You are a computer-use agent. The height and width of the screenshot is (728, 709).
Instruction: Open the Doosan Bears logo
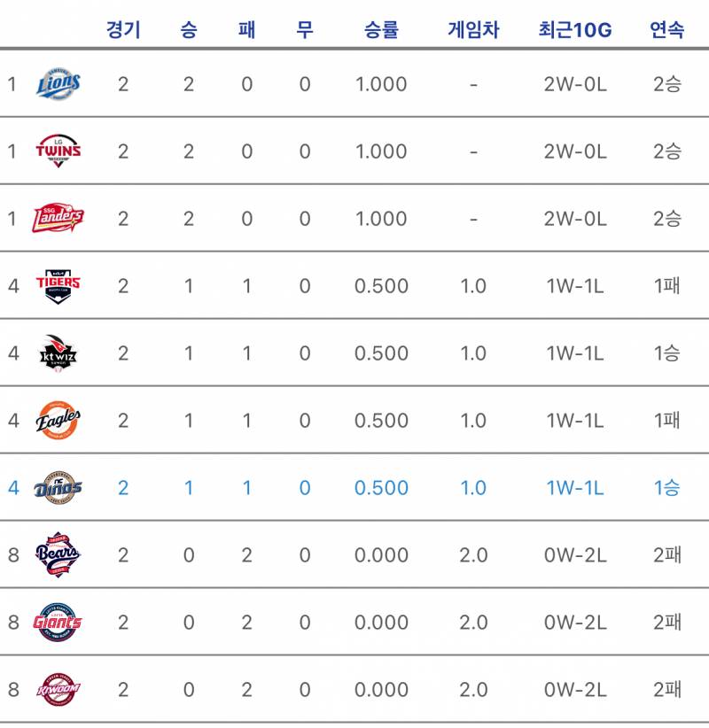[x=58, y=554]
